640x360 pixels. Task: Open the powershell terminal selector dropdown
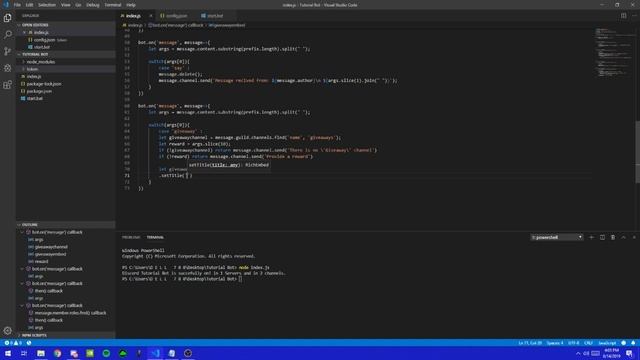(x=557, y=237)
